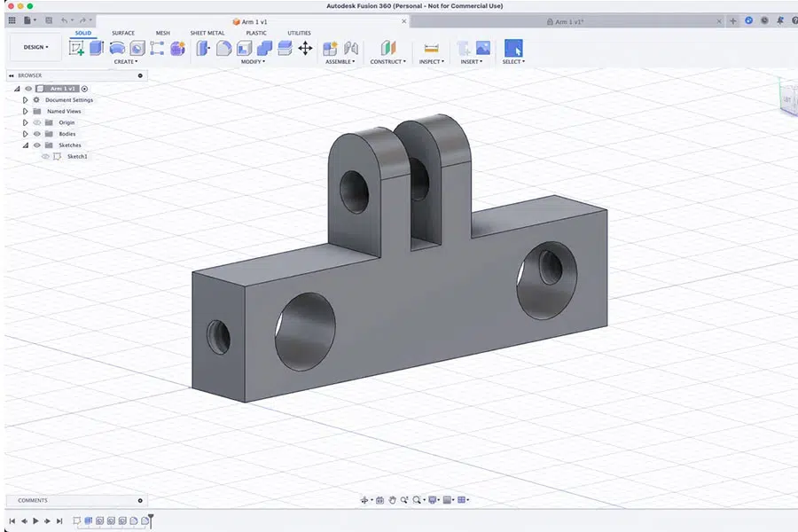Click the Measure ruler icon above Inspect
This screenshot has width=798, height=532.
pyautogui.click(x=432, y=48)
